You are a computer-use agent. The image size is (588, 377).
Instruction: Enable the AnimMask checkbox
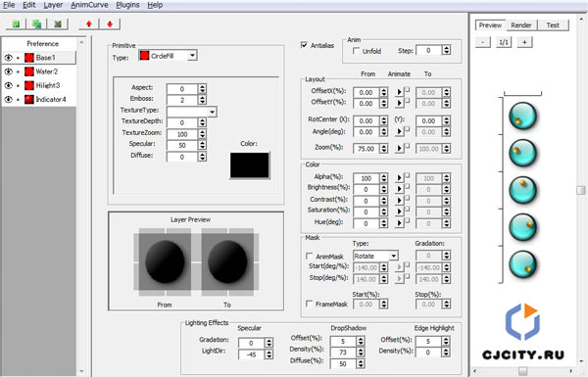309,256
